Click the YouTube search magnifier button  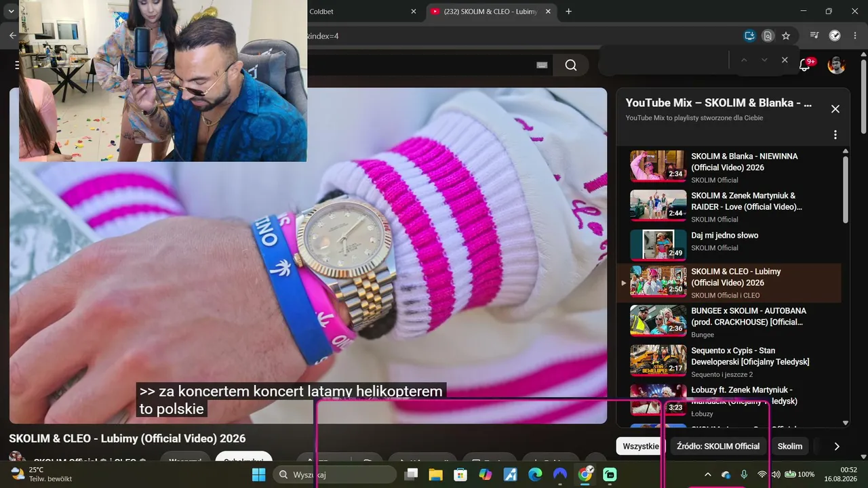571,65
